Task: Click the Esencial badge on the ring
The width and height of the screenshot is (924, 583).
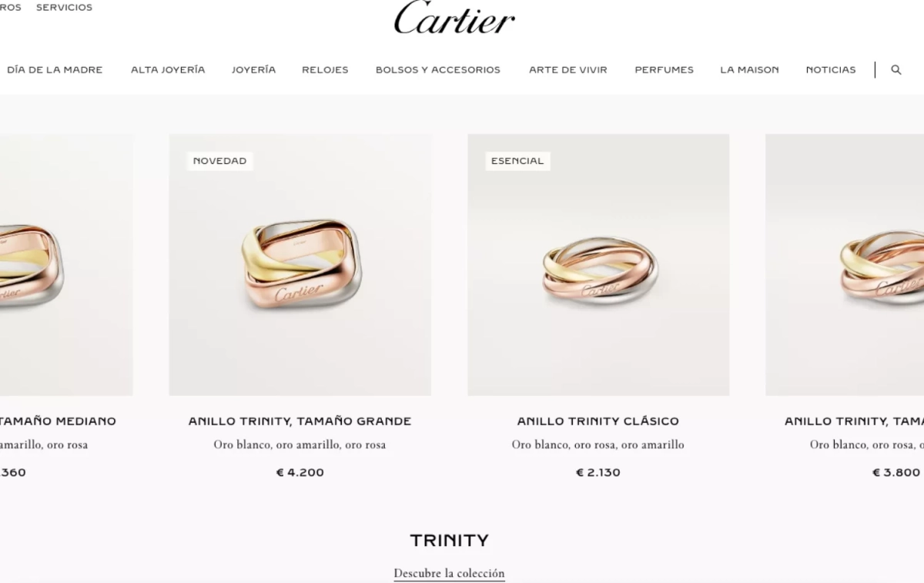Action: coord(517,161)
